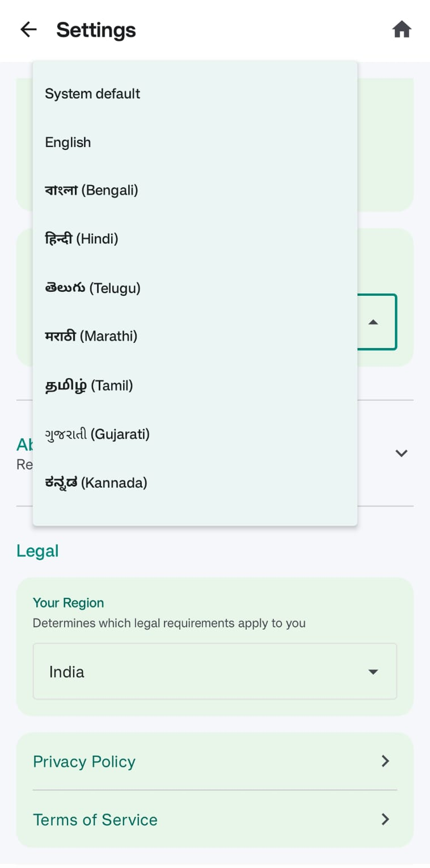Viewport: 430px width, 868px height.
Task: Choose Kannada from the list
Action: [95, 482]
